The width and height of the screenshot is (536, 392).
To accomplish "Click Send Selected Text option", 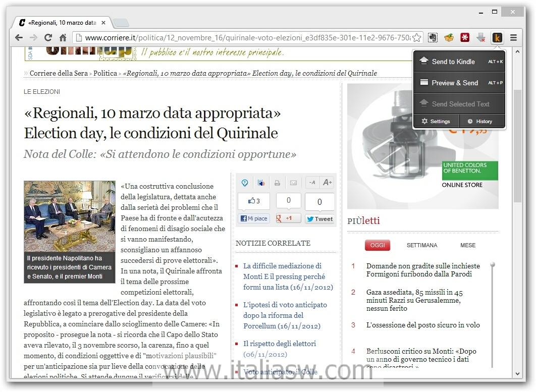I will pyautogui.click(x=459, y=104).
